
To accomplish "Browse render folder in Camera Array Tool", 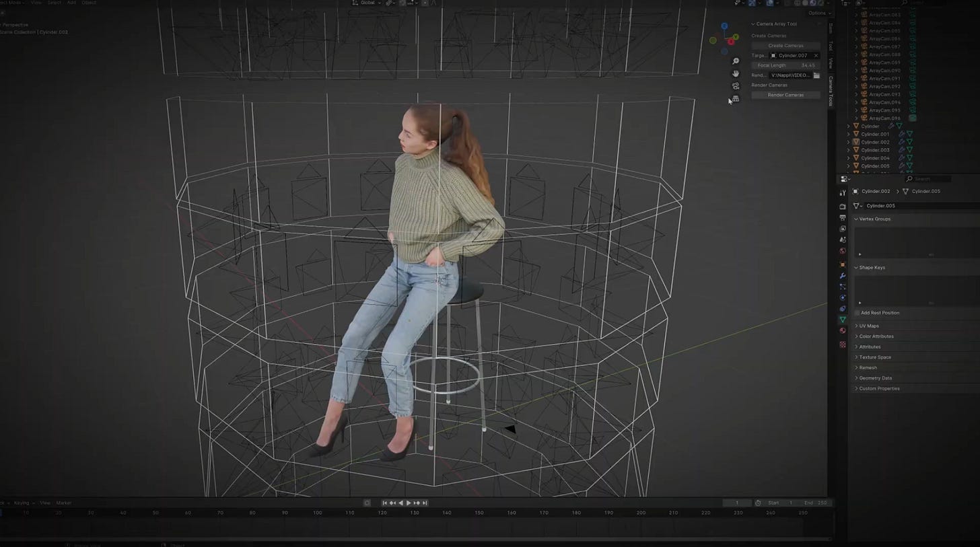I will (x=816, y=75).
